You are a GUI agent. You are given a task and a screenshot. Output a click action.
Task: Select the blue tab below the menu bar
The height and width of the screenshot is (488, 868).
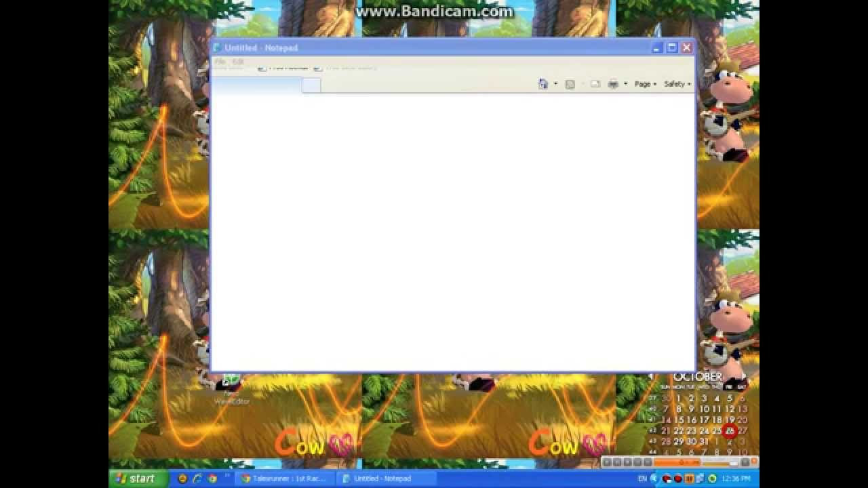point(257,85)
